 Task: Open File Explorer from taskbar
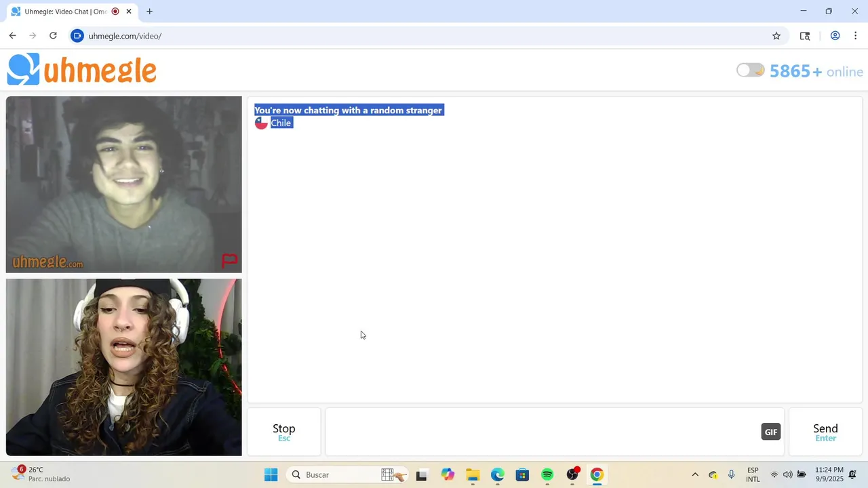click(473, 474)
